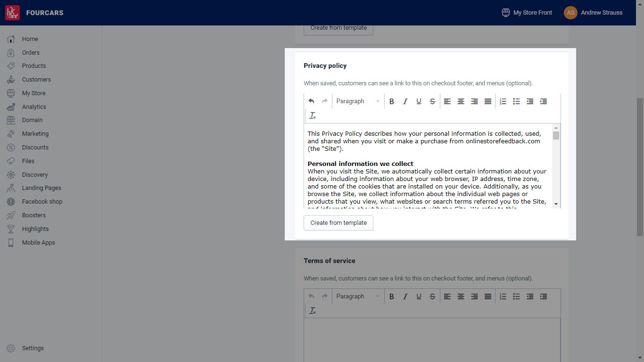
Task: Insert bullet list in Terms of service editor
Action: 516,296
